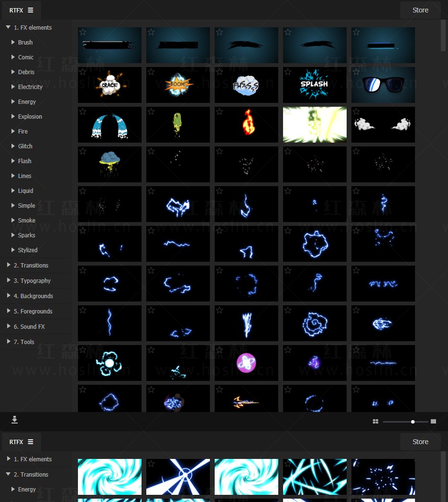Image resolution: width=448 pixels, height=502 pixels.
Task: Select the green slime drip thumbnail
Action: point(178,124)
